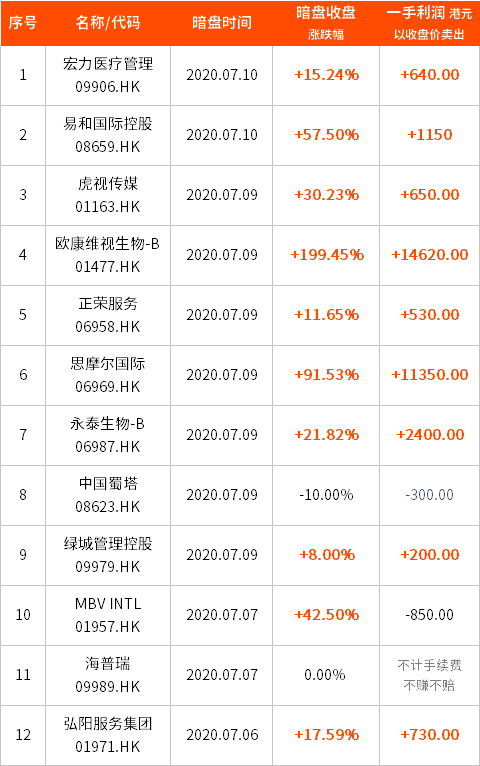This screenshot has height=766, width=480.
Task: Click the 暗盘收盘 涨跌幅 header
Action: [x=326, y=22]
